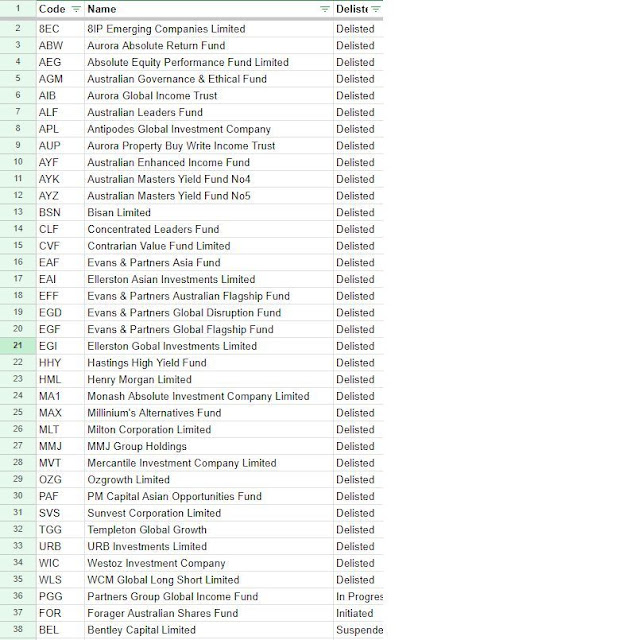Select row header 2
627x640 pixels.
pos(18,29)
